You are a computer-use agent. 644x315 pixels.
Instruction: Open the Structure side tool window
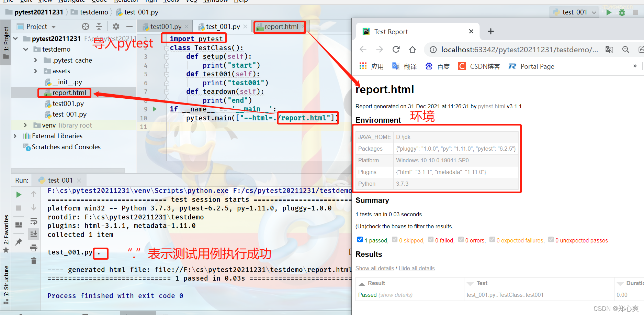pos(6,284)
